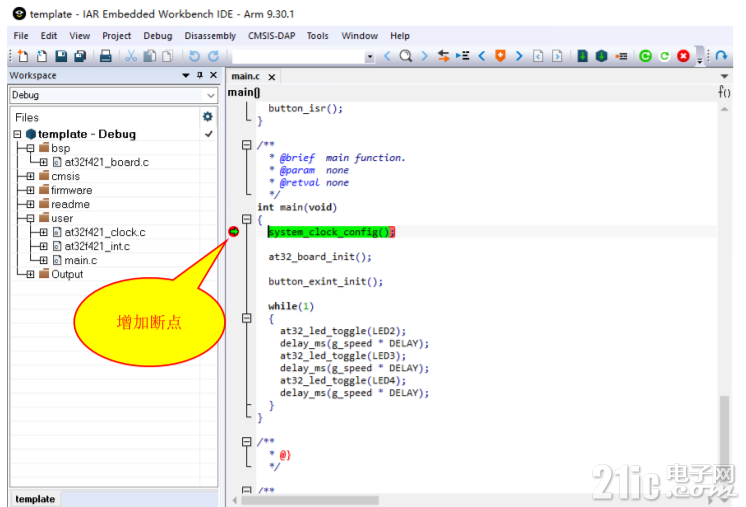Collapse the main function body fold
Screen dimensions: 746x507
tap(246, 219)
